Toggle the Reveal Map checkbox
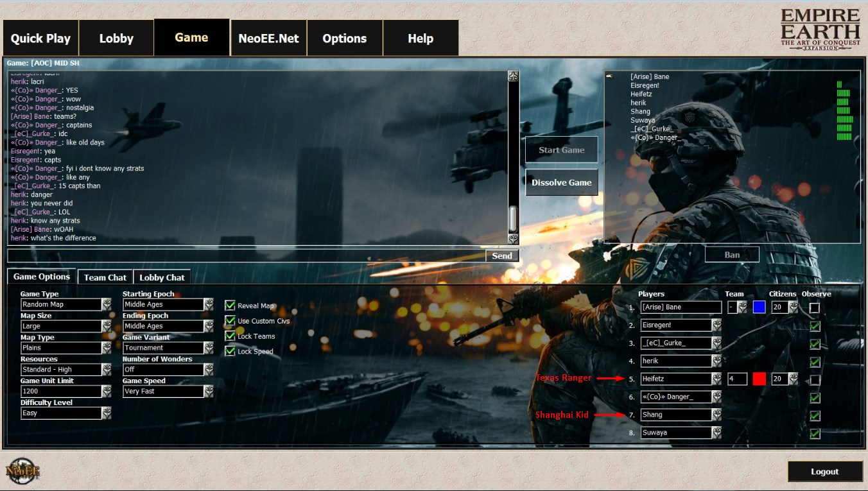868x491 pixels. 230,306
